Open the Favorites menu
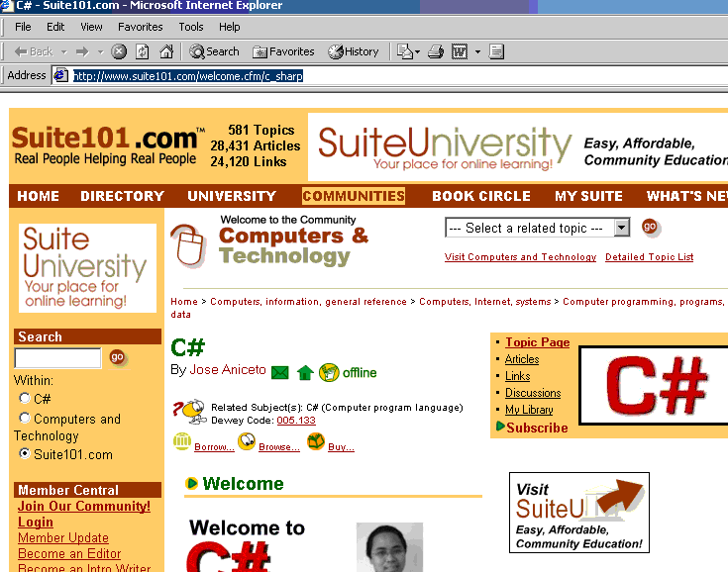The image size is (728, 572). [140, 27]
